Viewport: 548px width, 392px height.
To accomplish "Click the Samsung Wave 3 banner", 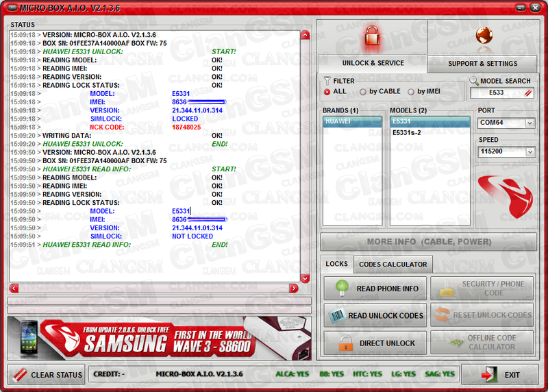I will click(x=160, y=339).
